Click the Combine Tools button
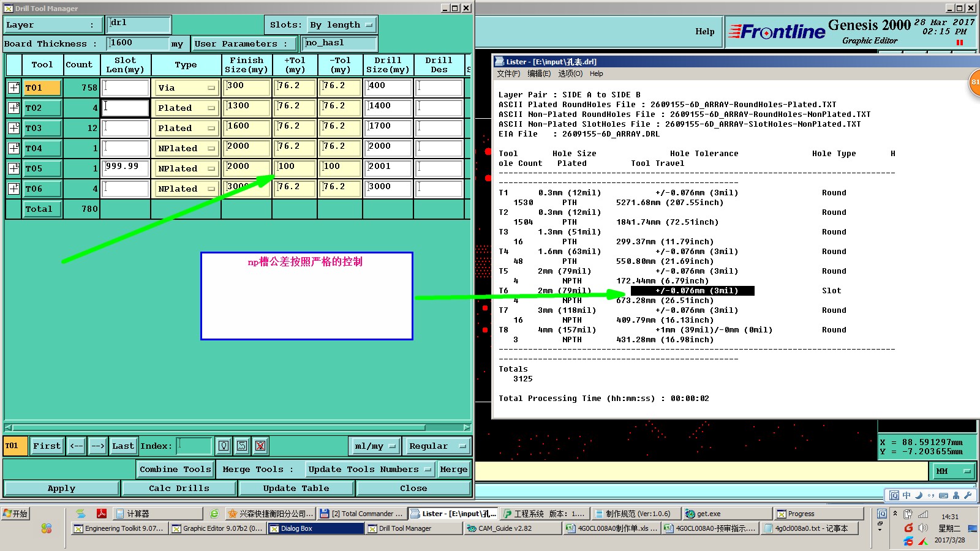980x551 pixels. [x=175, y=469]
